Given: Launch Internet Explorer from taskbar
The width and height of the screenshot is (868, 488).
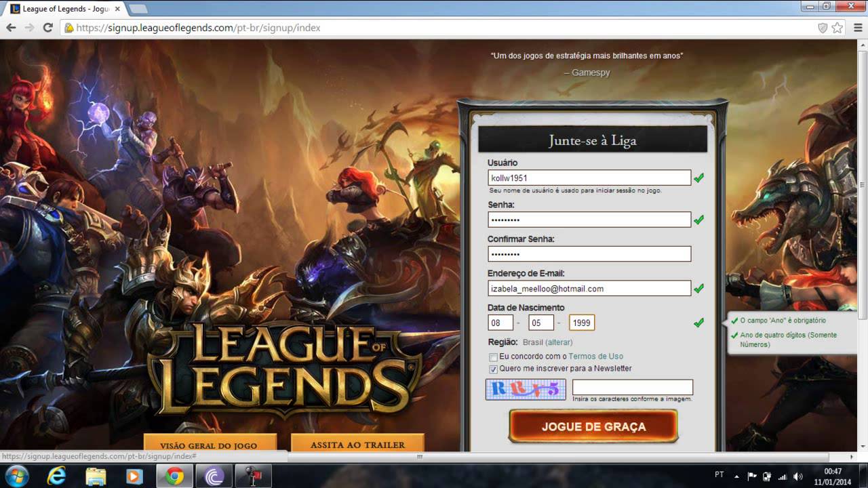Looking at the screenshot, I should 57,476.
